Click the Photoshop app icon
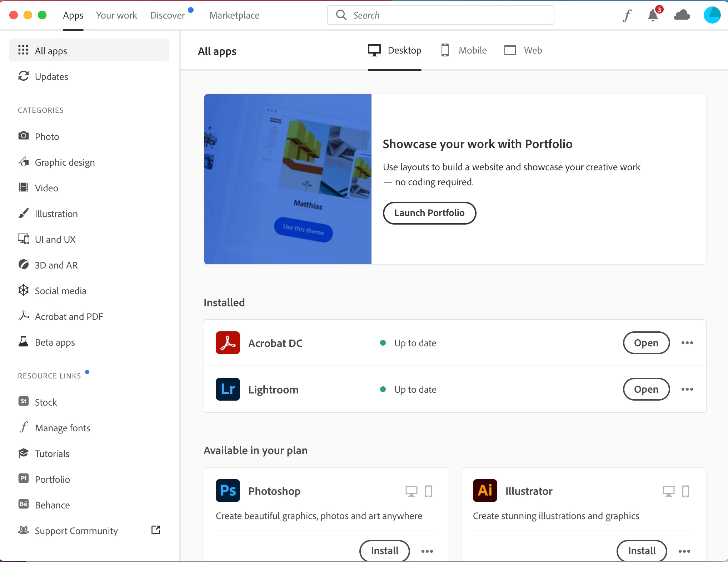This screenshot has width=728, height=562. 228,491
